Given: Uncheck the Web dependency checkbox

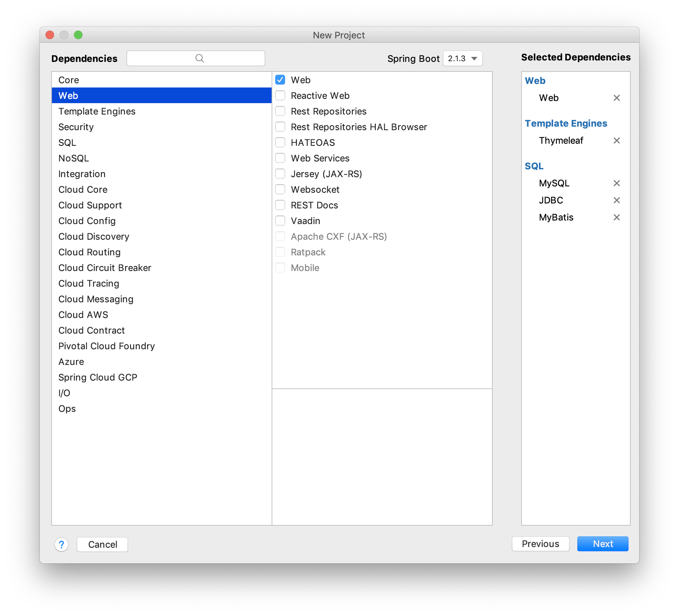Looking at the screenshot, I should click(280, 80).
